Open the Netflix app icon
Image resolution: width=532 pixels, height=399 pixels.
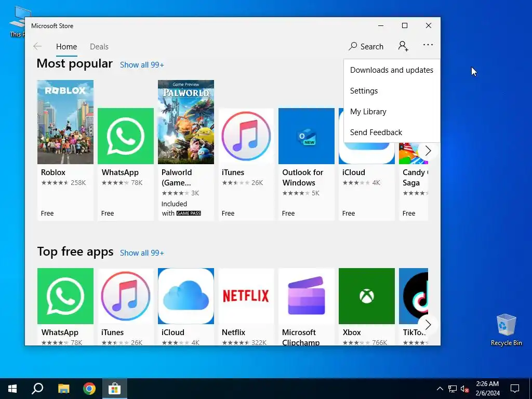[246, 296]
